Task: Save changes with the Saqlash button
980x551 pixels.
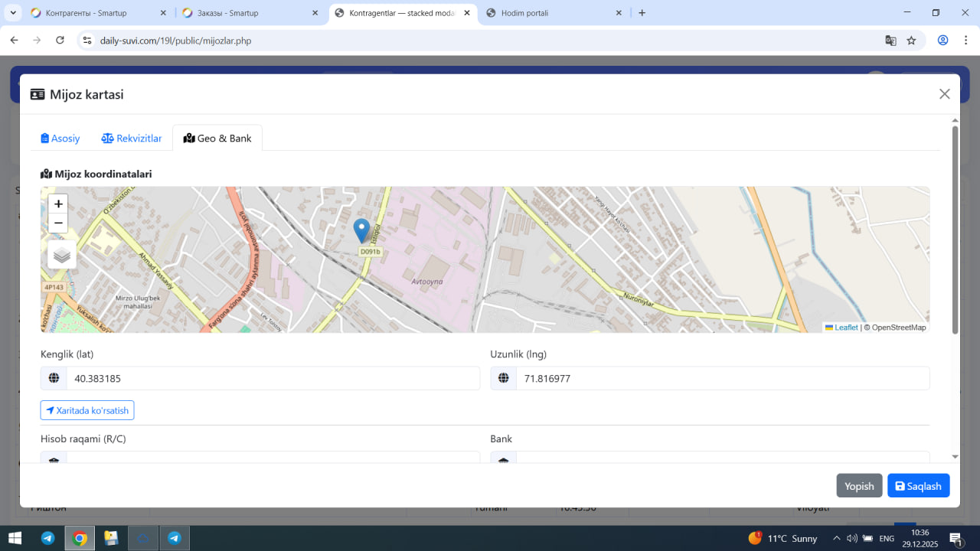Action: tap(918, 486)
